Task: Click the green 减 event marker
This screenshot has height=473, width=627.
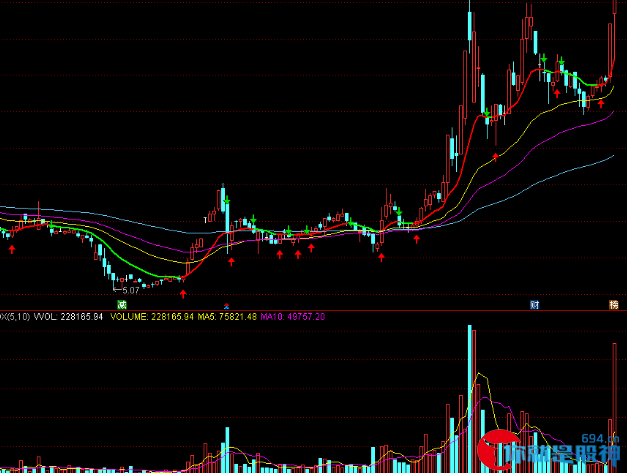Action: click(122, 305)
